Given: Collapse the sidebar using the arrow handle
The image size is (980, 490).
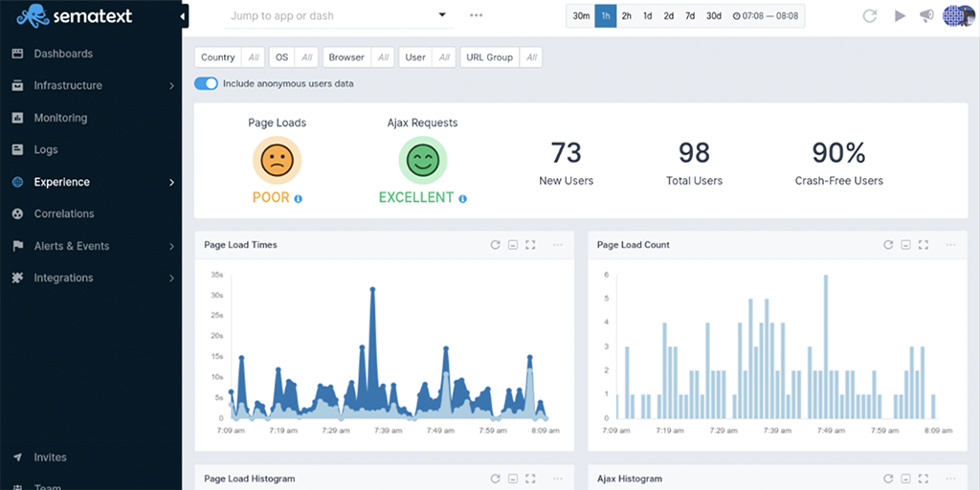Looking at the screenshot, I should (184, 15).
